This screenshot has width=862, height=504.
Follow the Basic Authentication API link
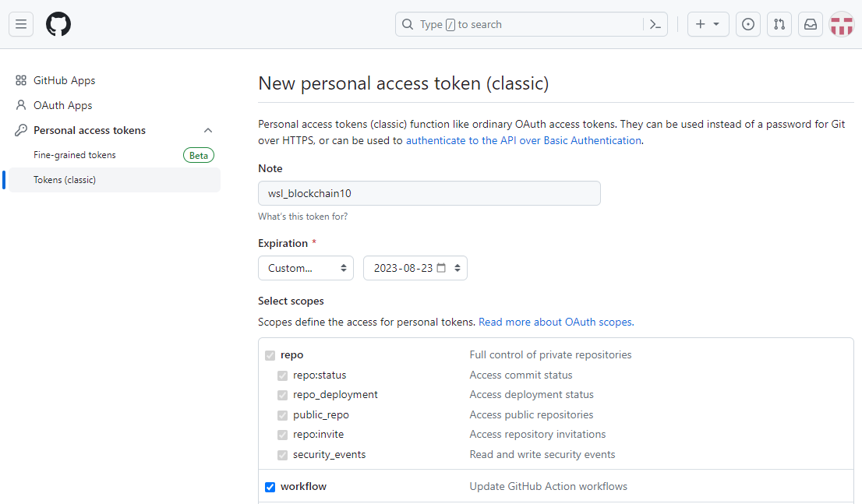click(x=524, y=141)
